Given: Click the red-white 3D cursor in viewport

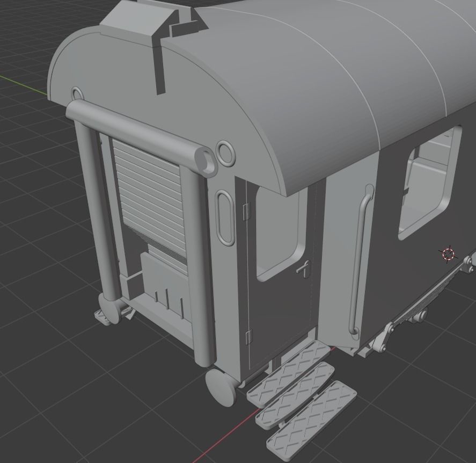Looking at the screenshot, I should [448, 254].
